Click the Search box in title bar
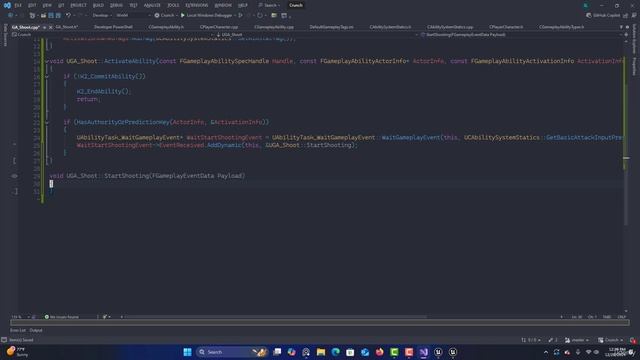Image resolution: width=640 pixels, height=360 pixels. pos(269,5)
